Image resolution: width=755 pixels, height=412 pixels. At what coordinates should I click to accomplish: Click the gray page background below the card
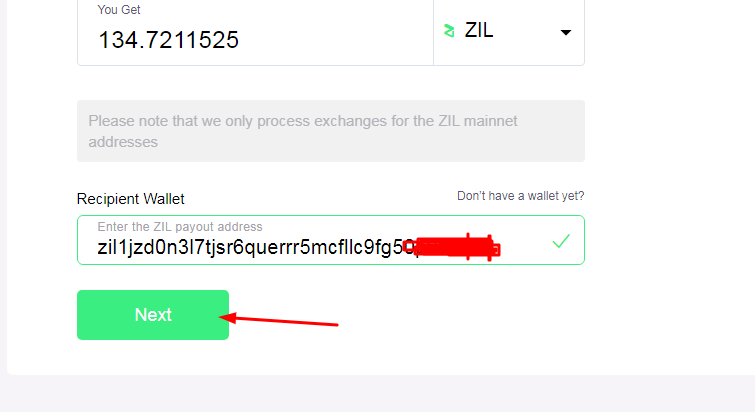point(378,394)
